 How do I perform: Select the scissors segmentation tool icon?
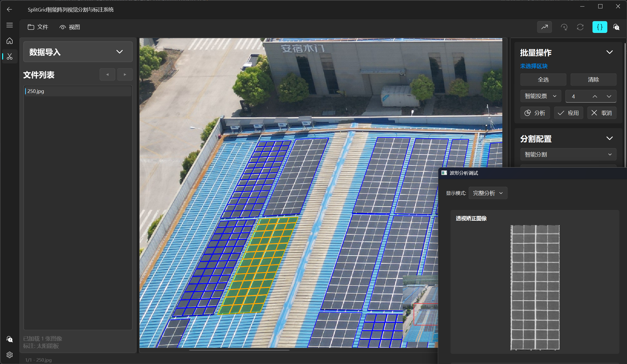click(x=10, y=57)
